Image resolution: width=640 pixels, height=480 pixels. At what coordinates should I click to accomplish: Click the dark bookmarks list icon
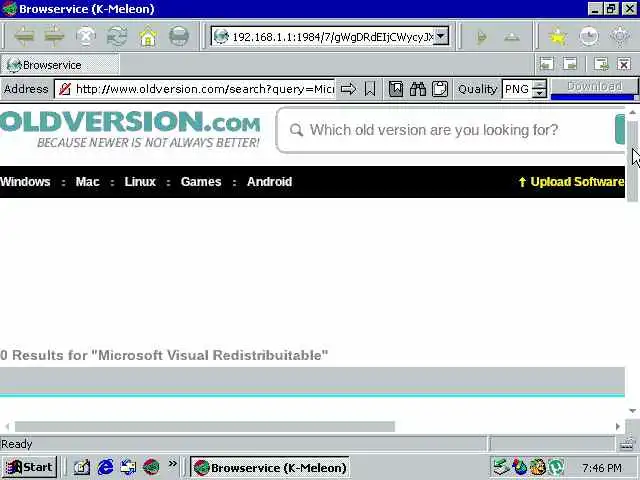coord(396,89)
